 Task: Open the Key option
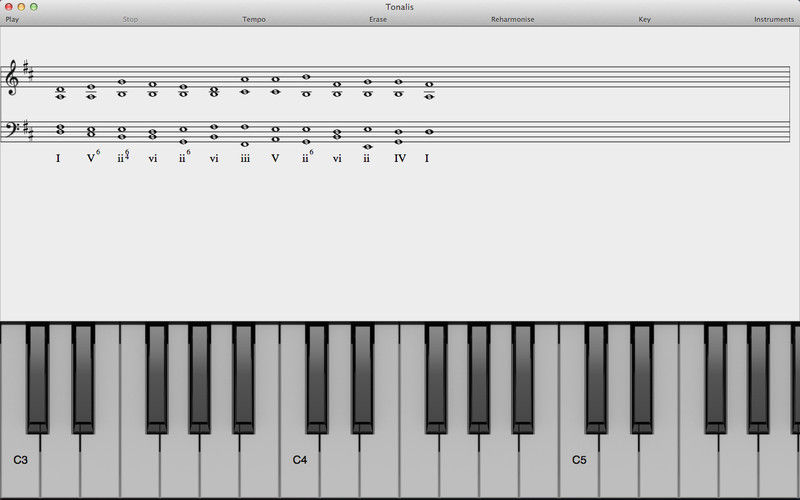[644, 19]
